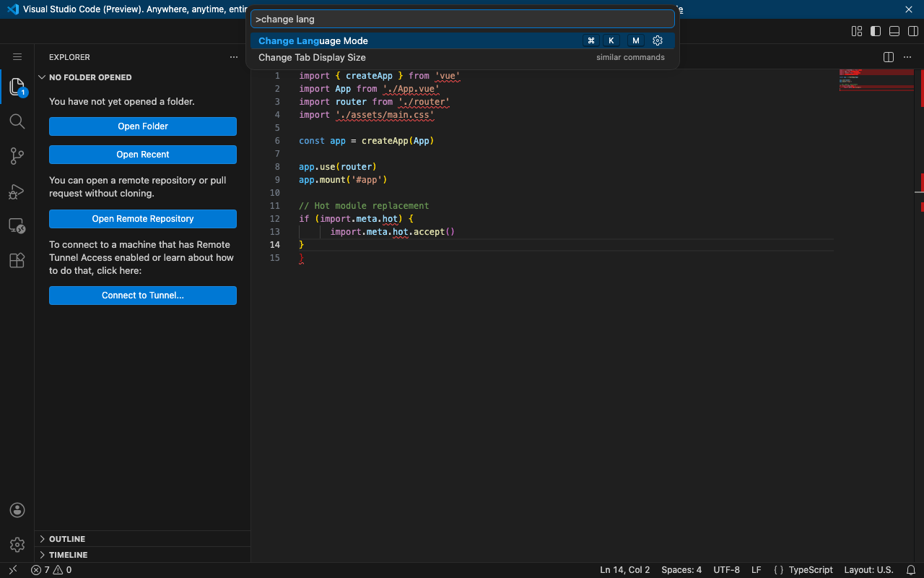
Task: Show errors and warnings problems count
Action: tap(51, 570)
